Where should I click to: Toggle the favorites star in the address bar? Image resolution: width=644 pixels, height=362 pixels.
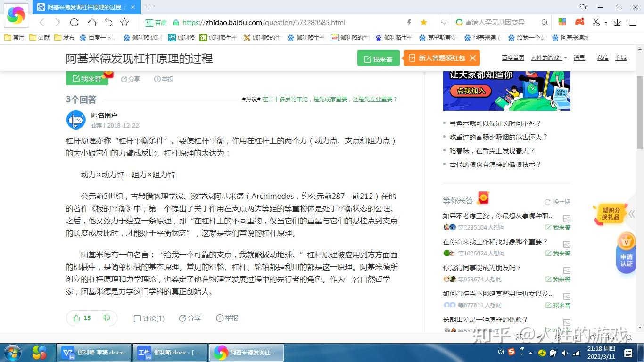coord(423,22)
